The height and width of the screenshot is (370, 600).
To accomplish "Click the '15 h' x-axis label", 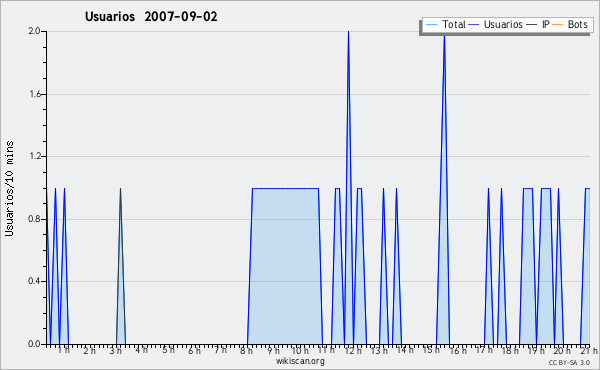I will pyautogui.click(x=431, y=350).
